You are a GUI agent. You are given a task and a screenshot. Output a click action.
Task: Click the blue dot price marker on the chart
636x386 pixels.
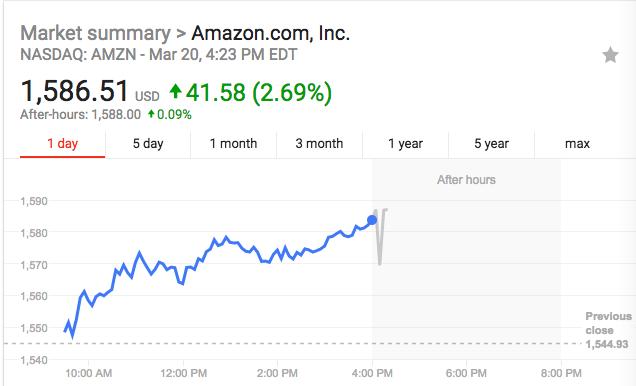(372, 220)
